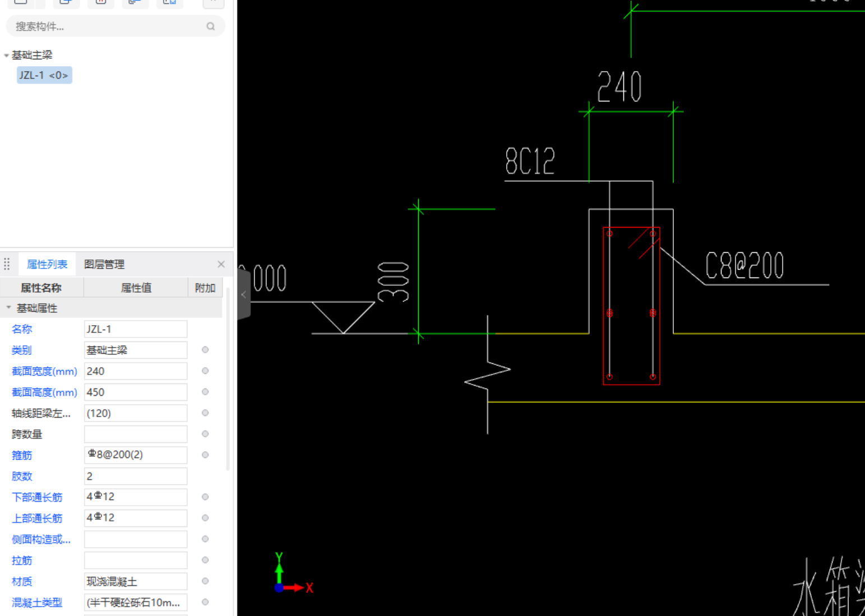
Task: Toggle the 附加 circle for 材质 row
Action: point(205,581)
